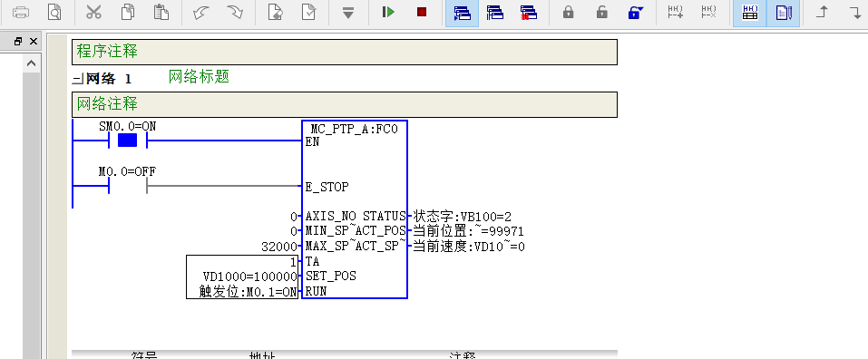
Task: Stop PLC with red Stop icon
Action: pyautogui.click(x=422, y=12)
